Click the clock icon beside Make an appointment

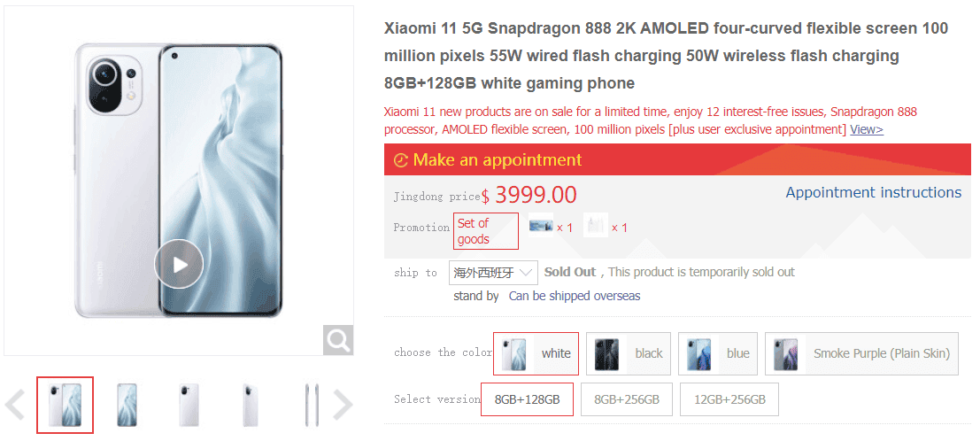click(401, 160)
